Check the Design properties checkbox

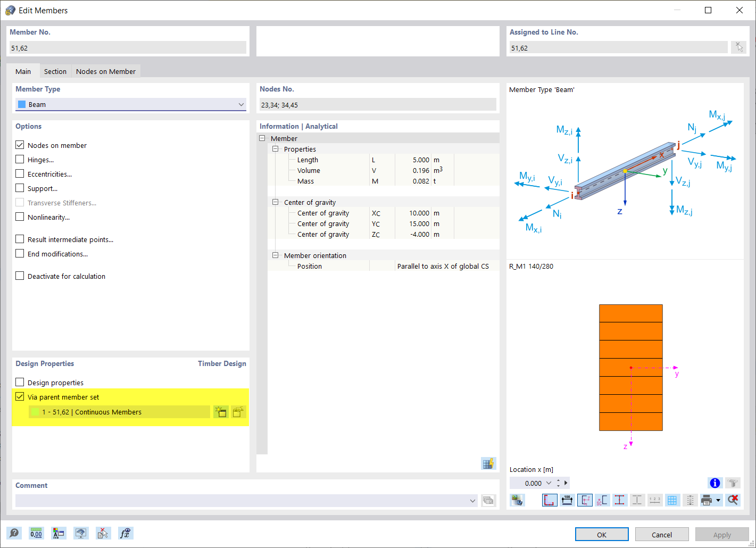(20, 382)
